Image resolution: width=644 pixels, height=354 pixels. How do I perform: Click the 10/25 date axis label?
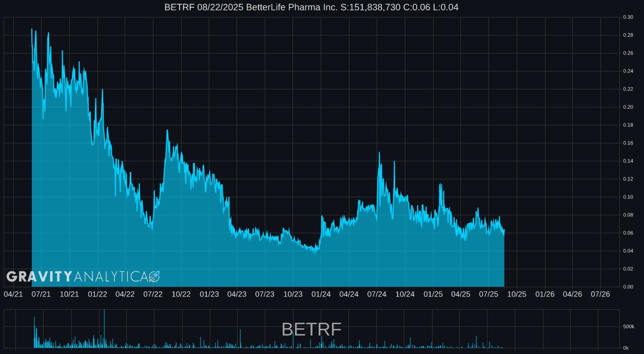point(517,294)
